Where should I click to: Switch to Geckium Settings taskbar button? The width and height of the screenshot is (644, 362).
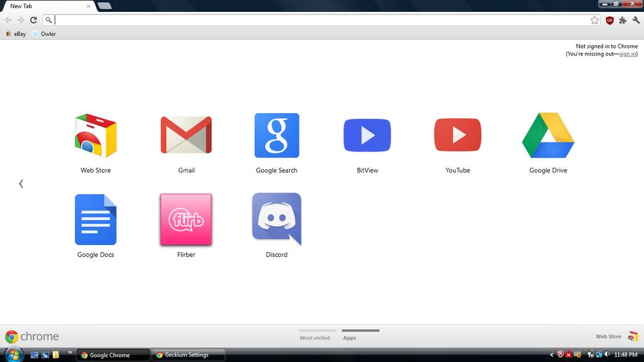click(x=188, y=355)
